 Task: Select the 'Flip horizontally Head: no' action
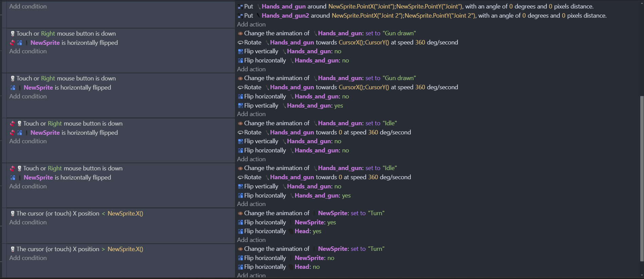[278, 267]
